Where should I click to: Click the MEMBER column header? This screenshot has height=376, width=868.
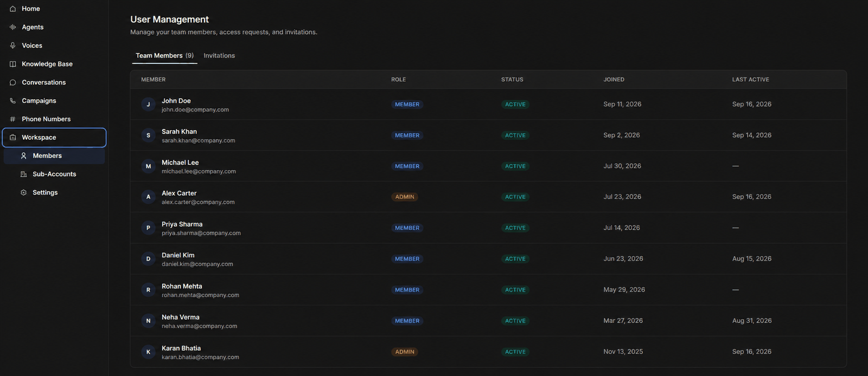pos(154,80)
